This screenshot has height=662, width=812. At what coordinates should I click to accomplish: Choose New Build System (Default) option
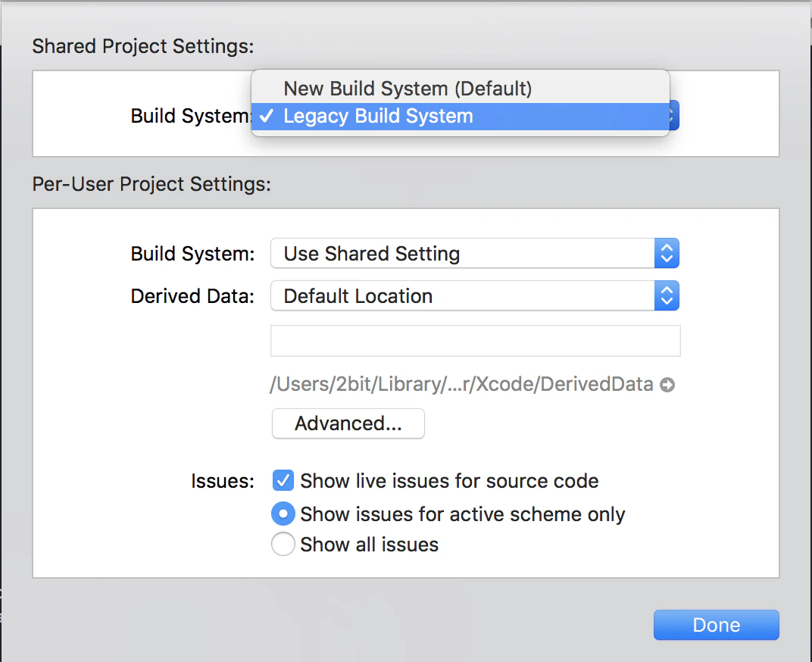(460, 89)
